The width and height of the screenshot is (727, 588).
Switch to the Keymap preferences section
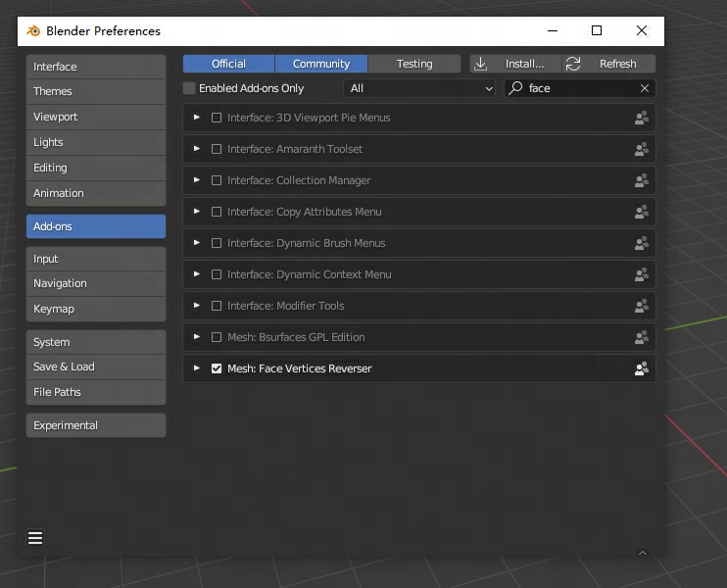[95, 309]
